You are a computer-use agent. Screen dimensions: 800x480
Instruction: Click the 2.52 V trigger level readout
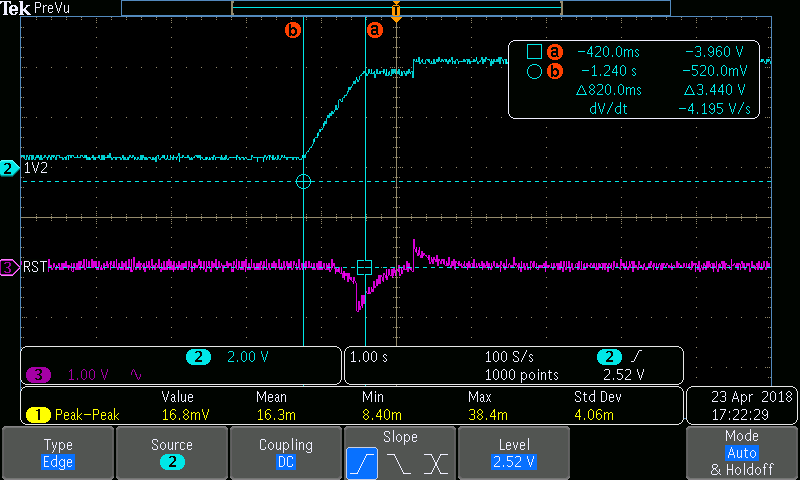tap(623, 375)
